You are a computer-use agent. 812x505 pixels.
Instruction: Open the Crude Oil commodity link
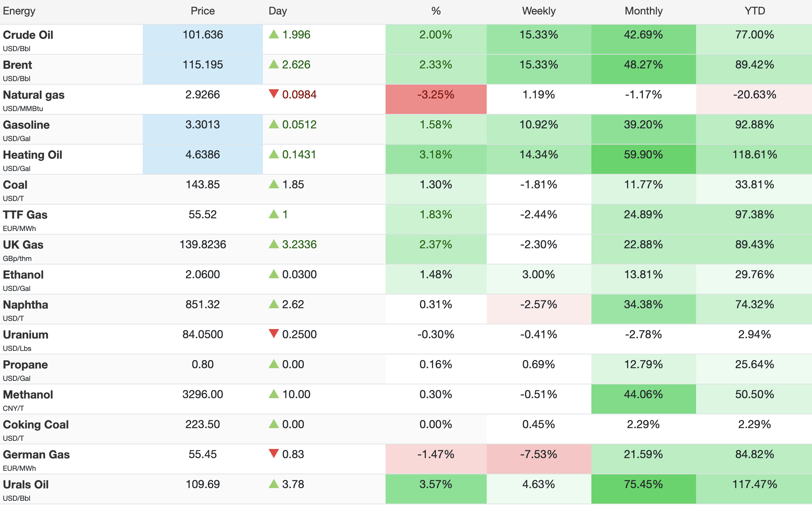coord(28,35)
